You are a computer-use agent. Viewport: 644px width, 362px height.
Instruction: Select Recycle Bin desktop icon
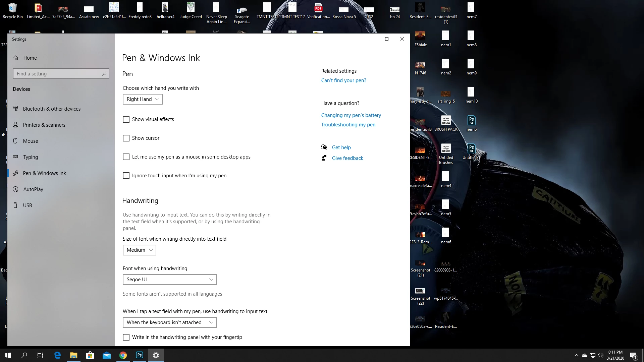click(x=13, y=11)
